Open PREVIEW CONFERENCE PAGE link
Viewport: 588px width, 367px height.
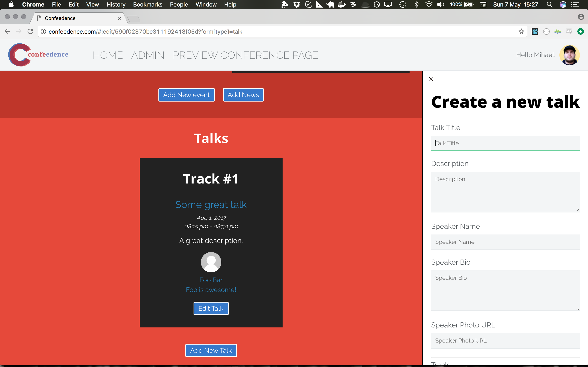coord(245,55)
